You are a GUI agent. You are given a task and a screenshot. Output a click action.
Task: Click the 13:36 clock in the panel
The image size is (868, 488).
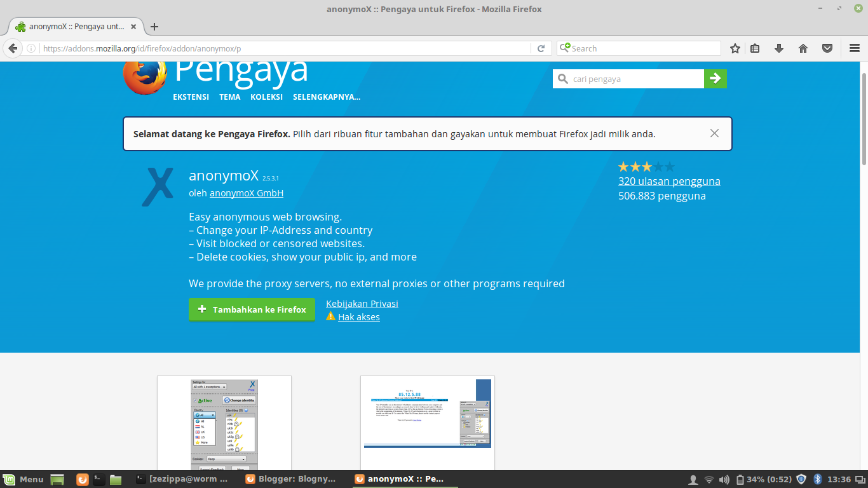[839, 479]
